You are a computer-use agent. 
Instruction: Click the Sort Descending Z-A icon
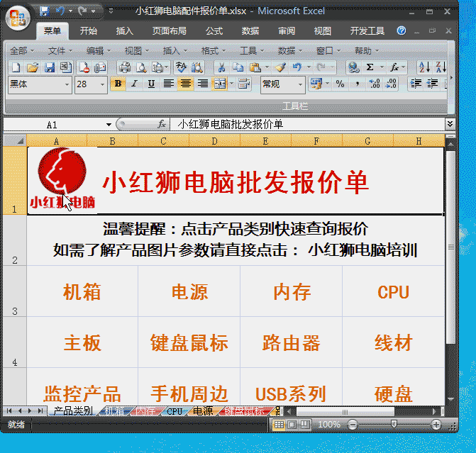(441, 67)
